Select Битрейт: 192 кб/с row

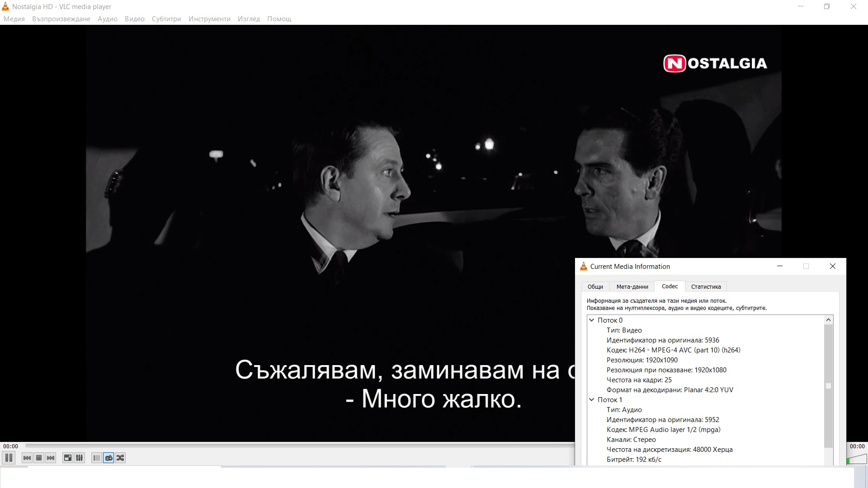(x=634, y=460)
